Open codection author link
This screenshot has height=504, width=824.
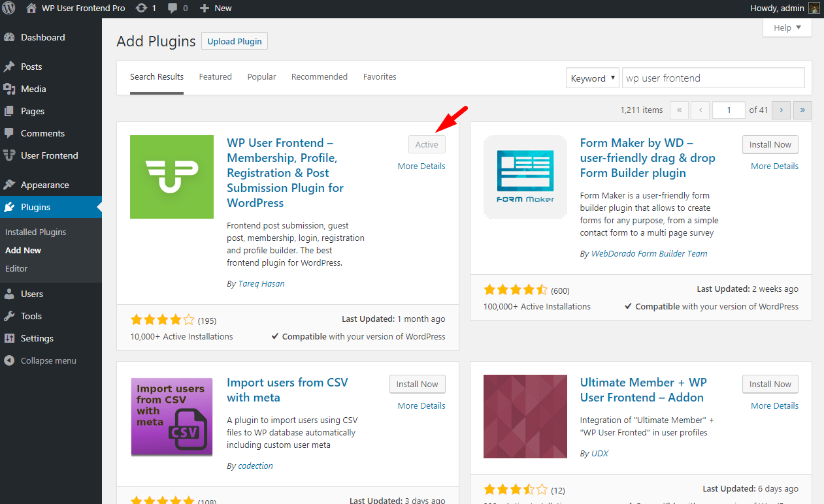255,465
